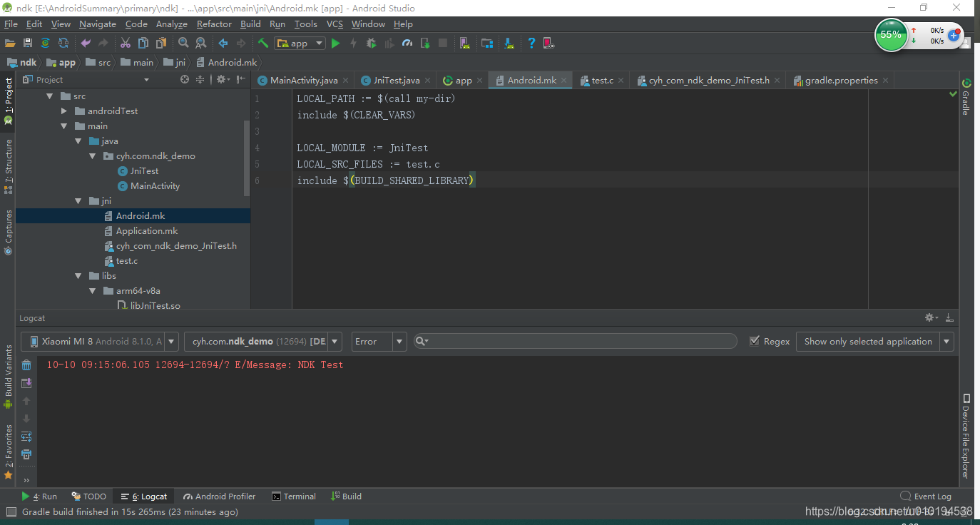
Task: Open the Show only selected application dropdown
Action: pyautogui.click(x=874, y=341)
